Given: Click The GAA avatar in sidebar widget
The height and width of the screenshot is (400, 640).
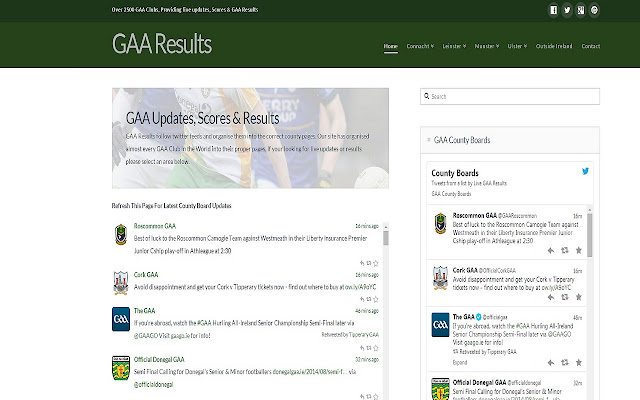Looking at the screenshot, I should pyautogui.click(x=440, y=325).
